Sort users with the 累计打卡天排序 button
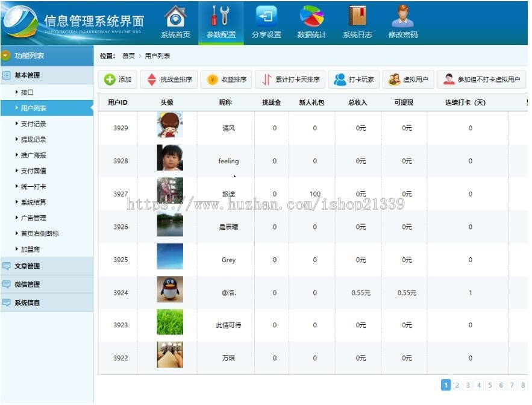The image size is (532, 405). [x=290, y=80]
